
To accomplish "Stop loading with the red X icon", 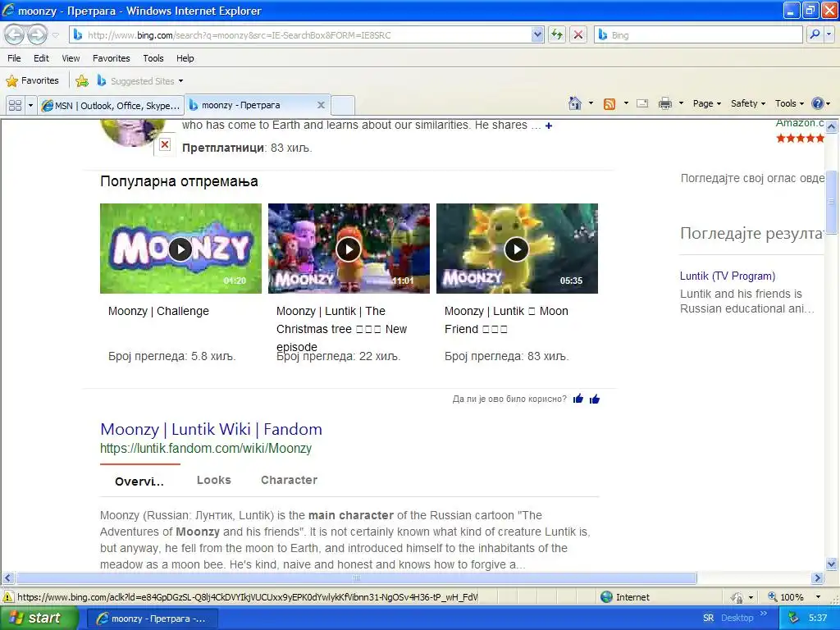I will [x=578, y=34].
